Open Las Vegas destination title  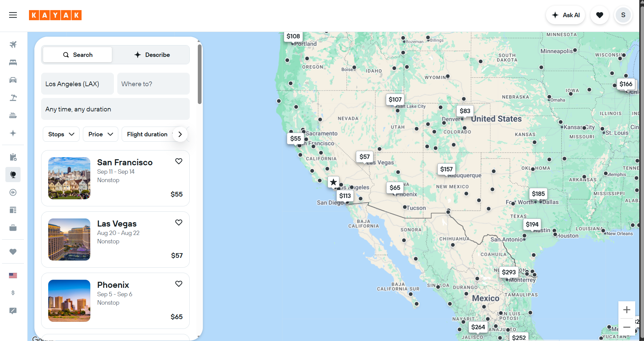(x=117, y=224)
